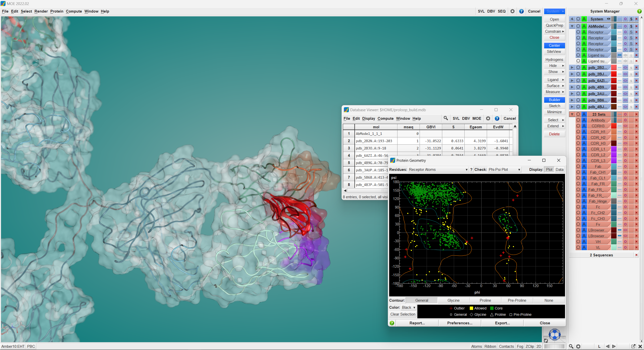Click magnifier icon below System Manager
The image size is (644, 350).
[571, 346]
